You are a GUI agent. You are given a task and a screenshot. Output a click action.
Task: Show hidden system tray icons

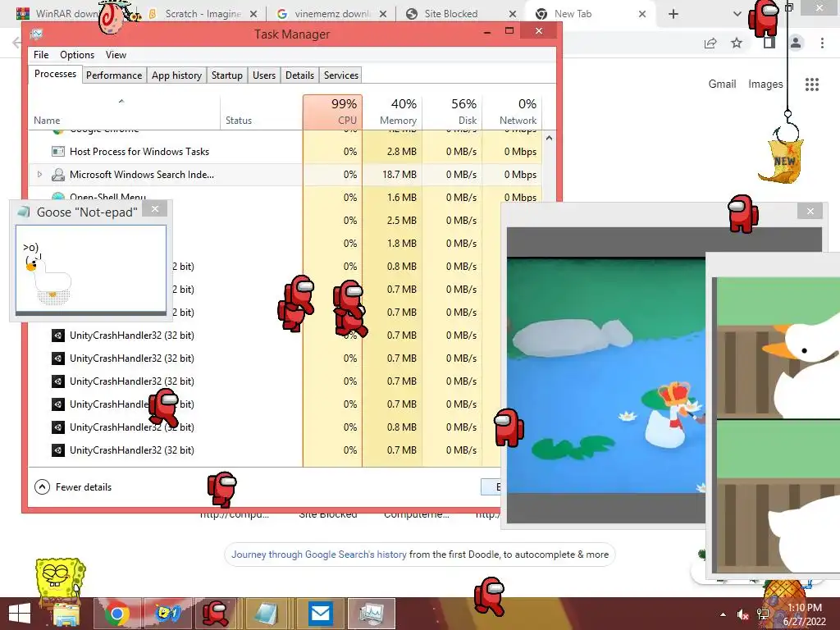[724, 614]
